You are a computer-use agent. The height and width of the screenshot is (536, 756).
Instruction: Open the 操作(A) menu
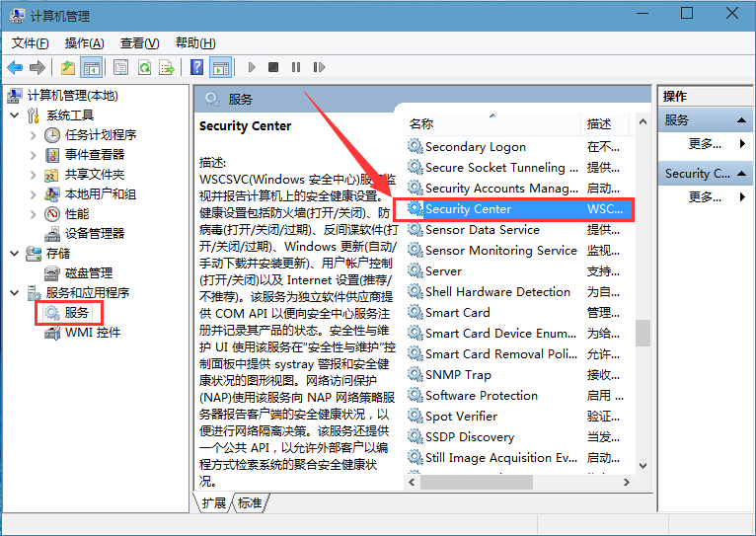click(x=84, y=43)
